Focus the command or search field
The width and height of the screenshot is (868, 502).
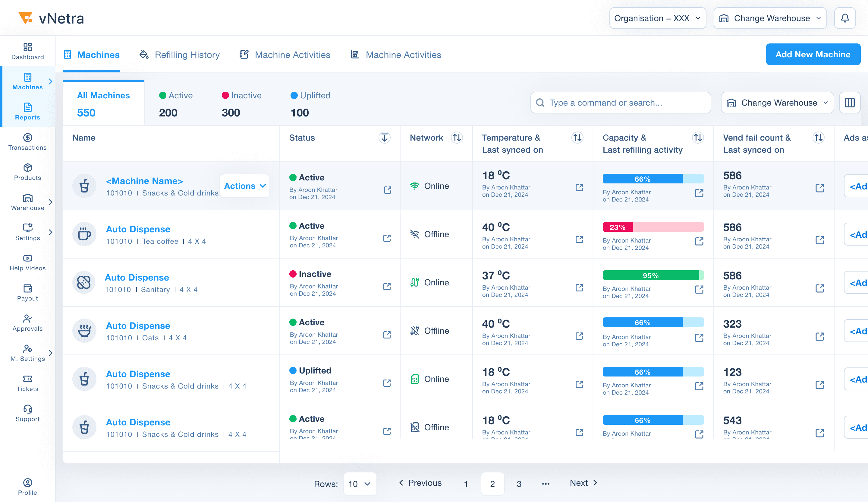(x=620, y=103)
